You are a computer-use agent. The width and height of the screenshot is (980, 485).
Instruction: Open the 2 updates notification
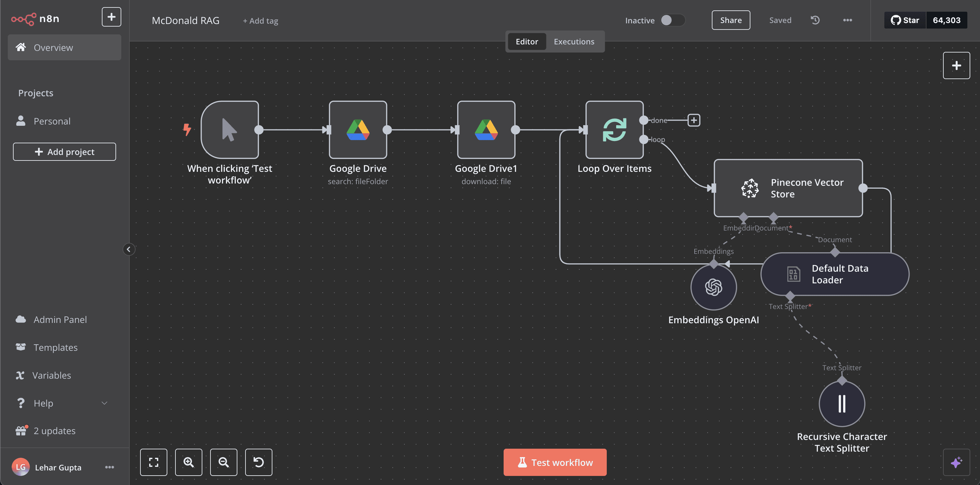point(64,431)
